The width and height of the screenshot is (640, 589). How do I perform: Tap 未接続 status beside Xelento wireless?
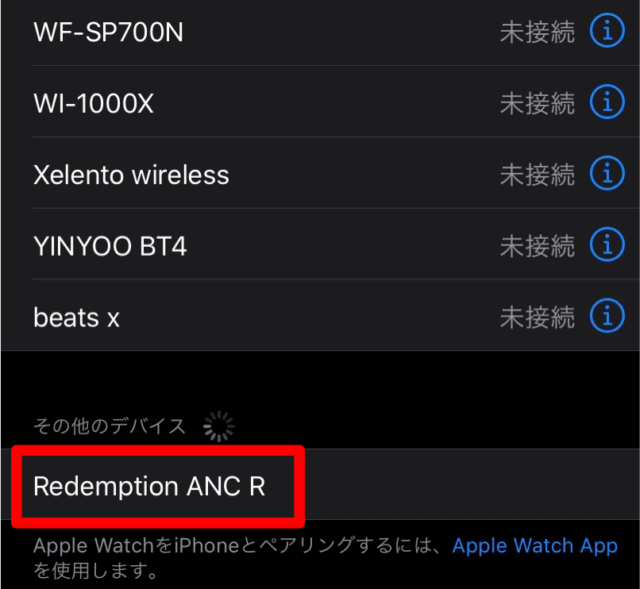coord(537,174)
